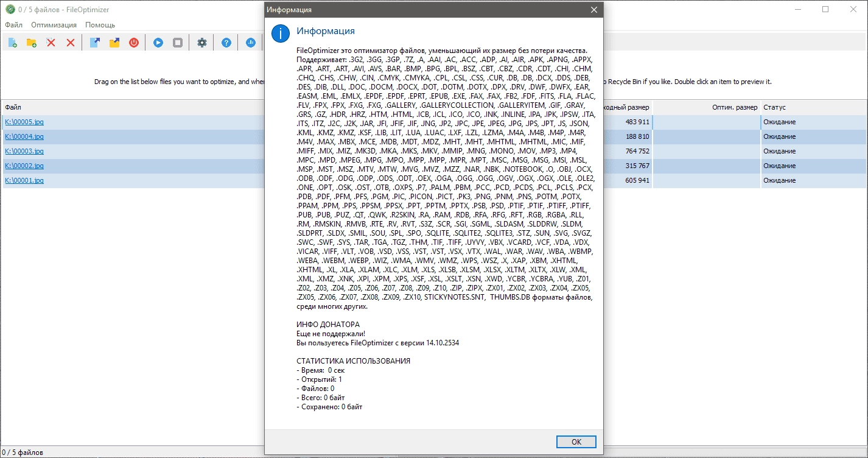This screenshot has width=868, height=458.
Task: Open the K:\00001.jpg file link
Action: 24,180
